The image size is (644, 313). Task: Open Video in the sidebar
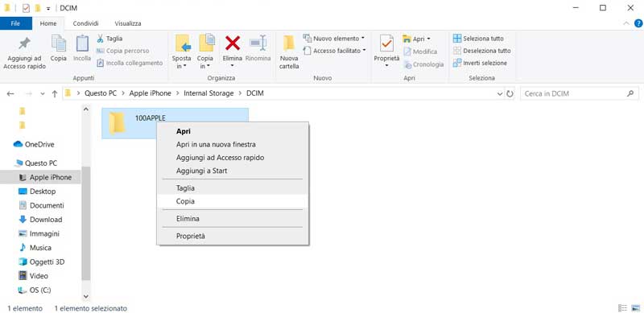[x=33, y=276]
